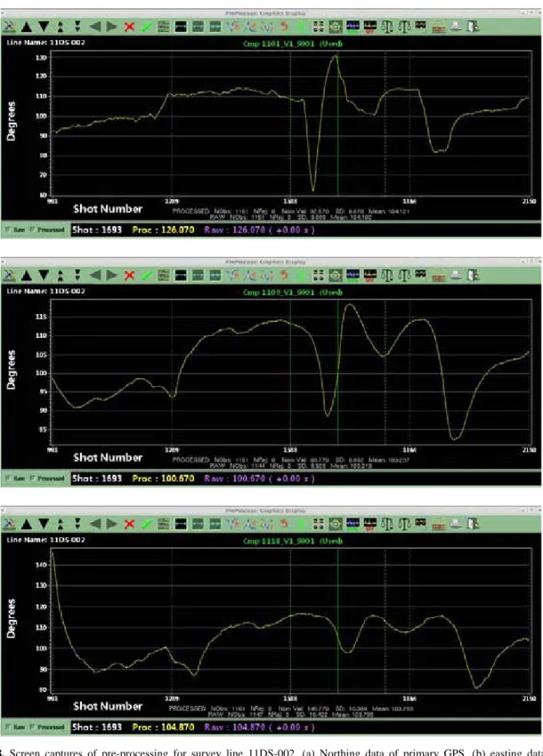Click green checkmark icon in Cmp 1110 window
543x756 pixels.
coord(147,524)
